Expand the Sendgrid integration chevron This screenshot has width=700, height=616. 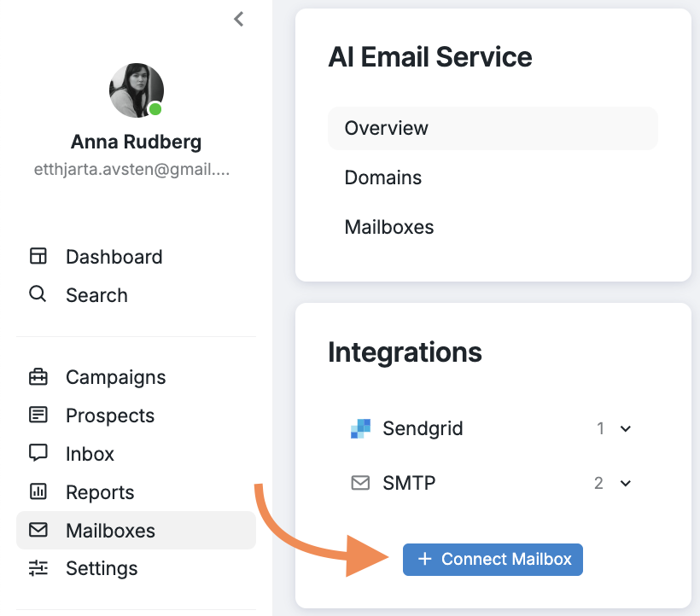tap(626, 428)
